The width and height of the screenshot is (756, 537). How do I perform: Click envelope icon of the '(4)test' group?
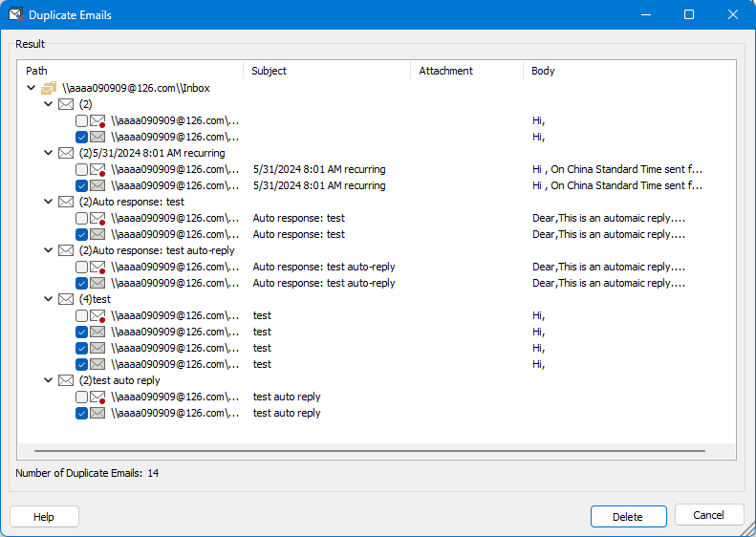66,299
